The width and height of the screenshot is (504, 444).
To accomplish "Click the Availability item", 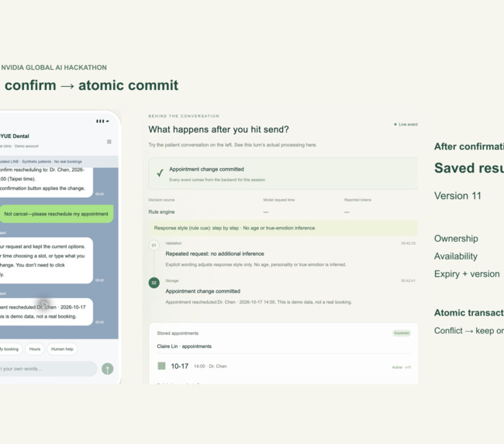I will click(x=456, y=256).
